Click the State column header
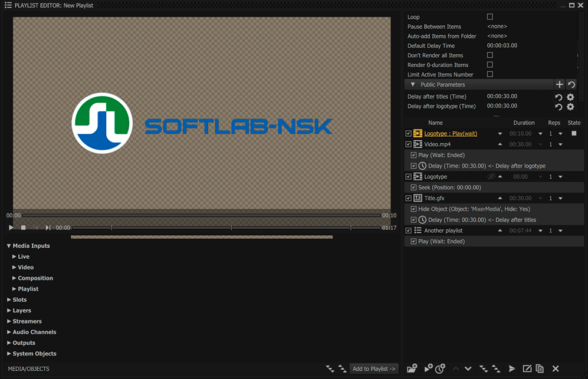Screen dimensions: 588x379 [574, 123]
